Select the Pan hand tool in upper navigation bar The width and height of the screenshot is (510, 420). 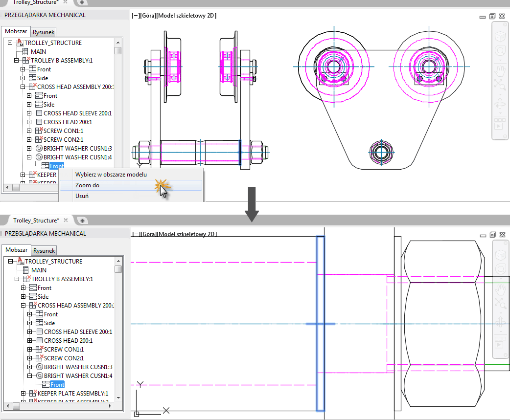point(500,70)
